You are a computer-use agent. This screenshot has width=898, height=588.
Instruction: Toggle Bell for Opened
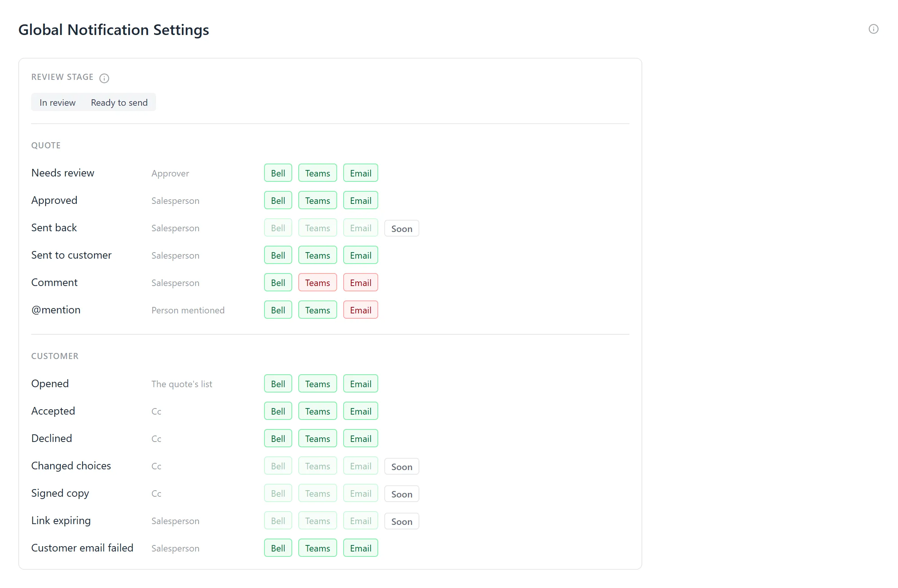click(x=278, y=384)
